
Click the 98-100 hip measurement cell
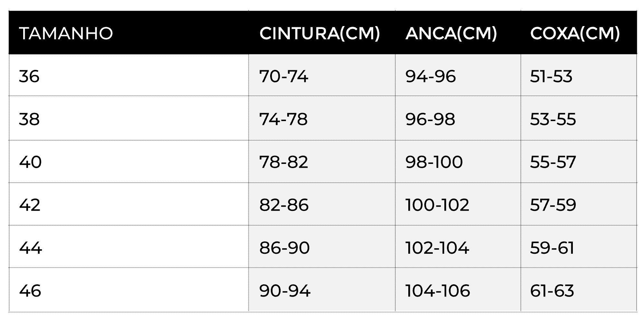pos(434,162)
